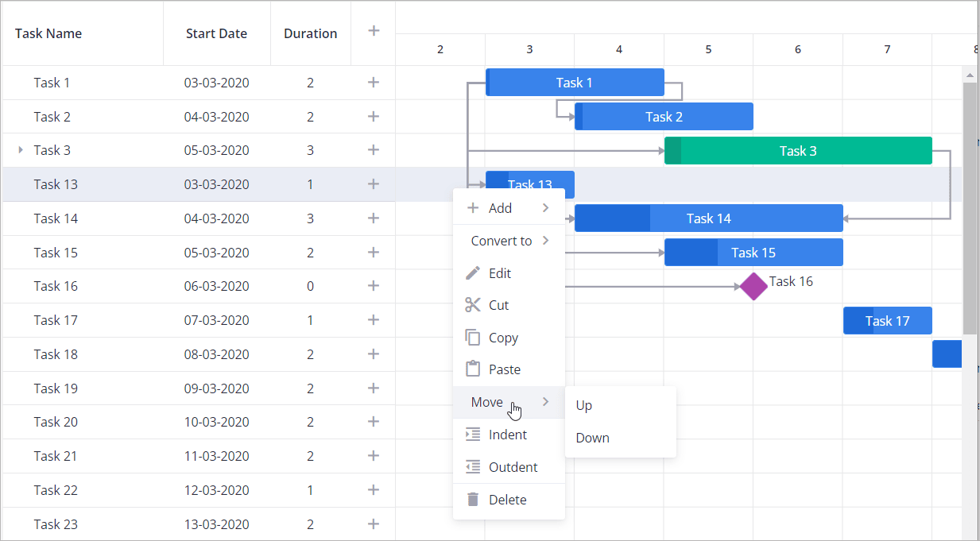Expand the Convert to submenu
The width and height of the screenshot is (980, 541).
tap(546, 241)
